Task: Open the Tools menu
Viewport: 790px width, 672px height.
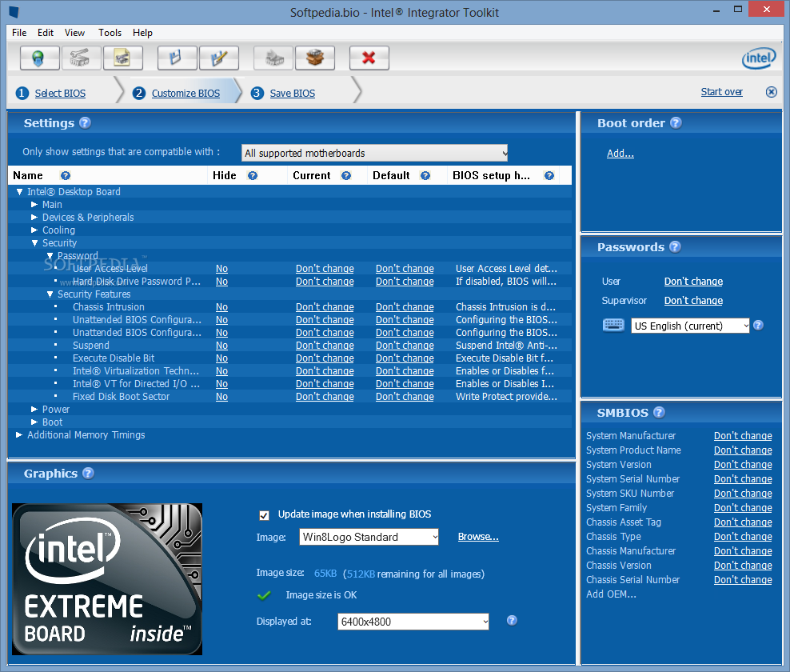Action: [110, 33]
